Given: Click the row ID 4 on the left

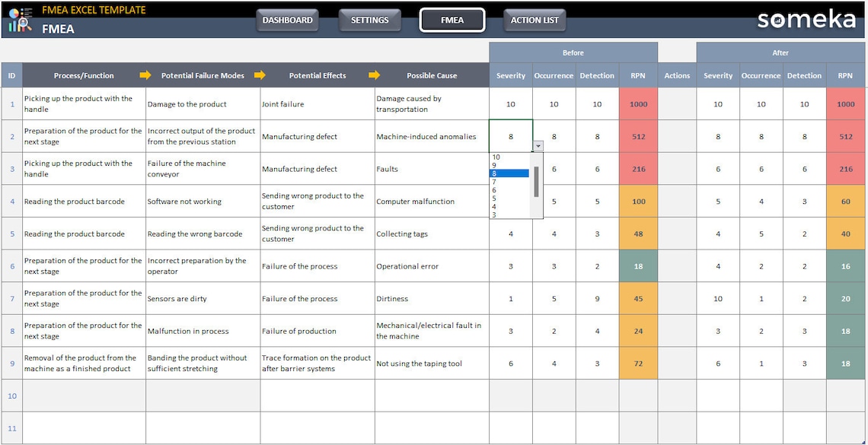Looking at the screenshot, I should [12, 201].
